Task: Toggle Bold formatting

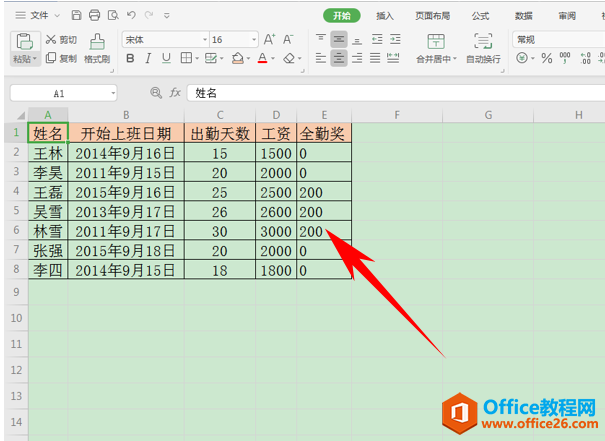Action: pyautogui.click(x=130, y=59)
